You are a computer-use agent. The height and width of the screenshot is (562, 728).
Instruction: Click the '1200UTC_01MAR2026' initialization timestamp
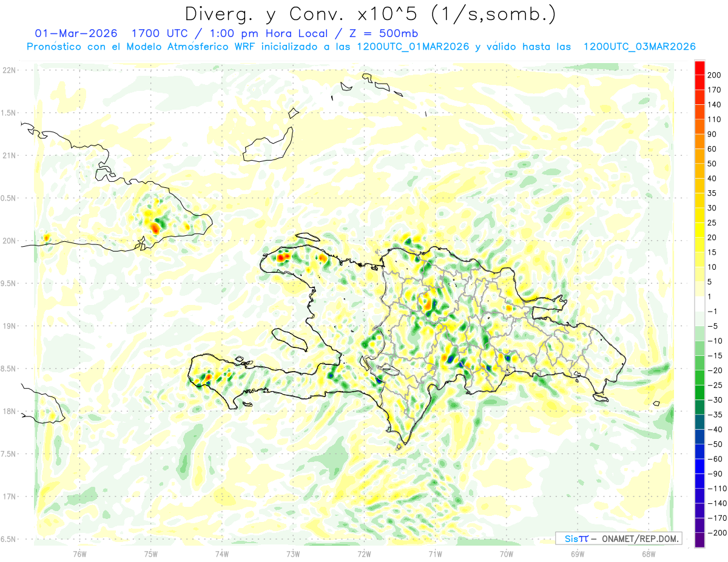point(412,47)
